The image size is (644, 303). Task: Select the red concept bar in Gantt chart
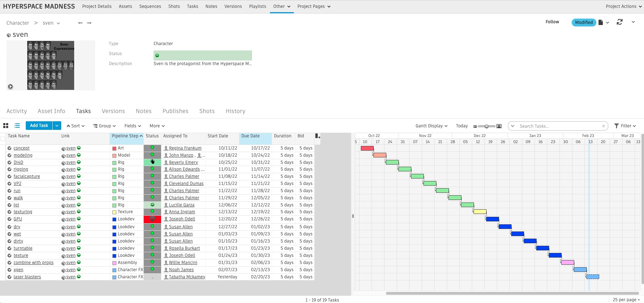coord(367,148)
